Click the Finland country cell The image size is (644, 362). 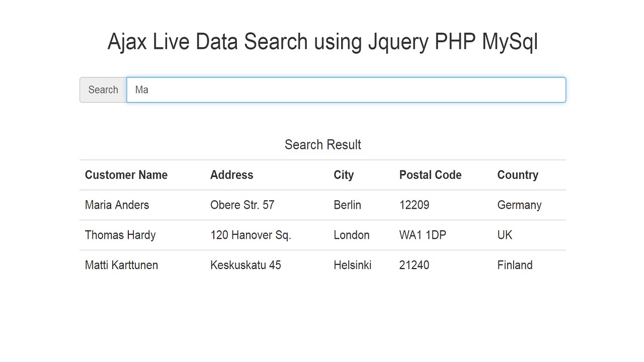coord(515,265)
